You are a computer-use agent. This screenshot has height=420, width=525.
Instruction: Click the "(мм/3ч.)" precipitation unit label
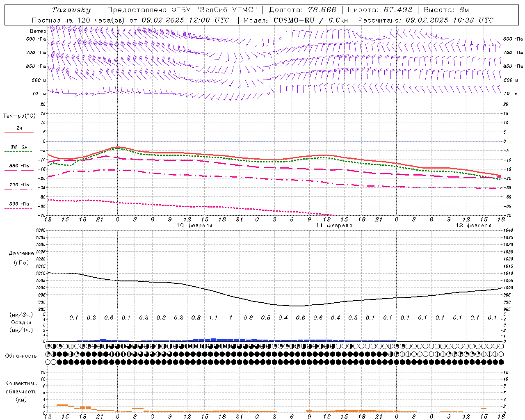click(21, 315)
